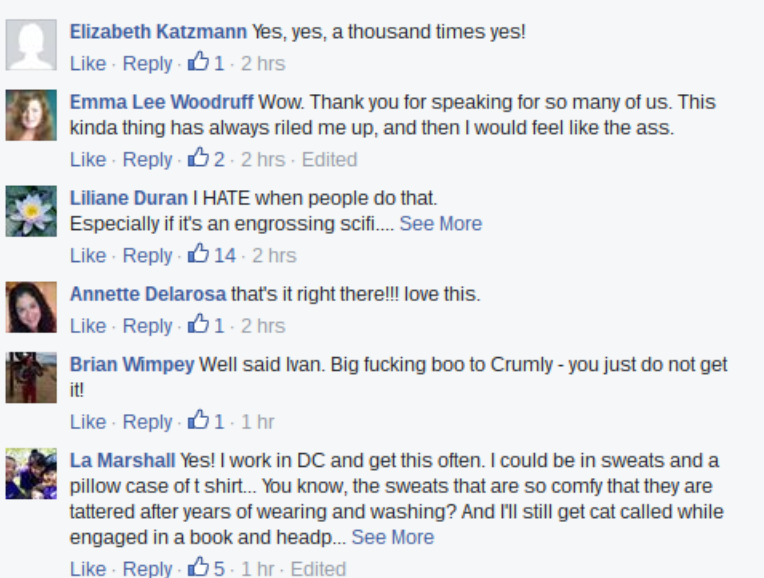Expand Liliane Duran's comment with See More
This screenshot has height=578, width=764.
[440, 224]
